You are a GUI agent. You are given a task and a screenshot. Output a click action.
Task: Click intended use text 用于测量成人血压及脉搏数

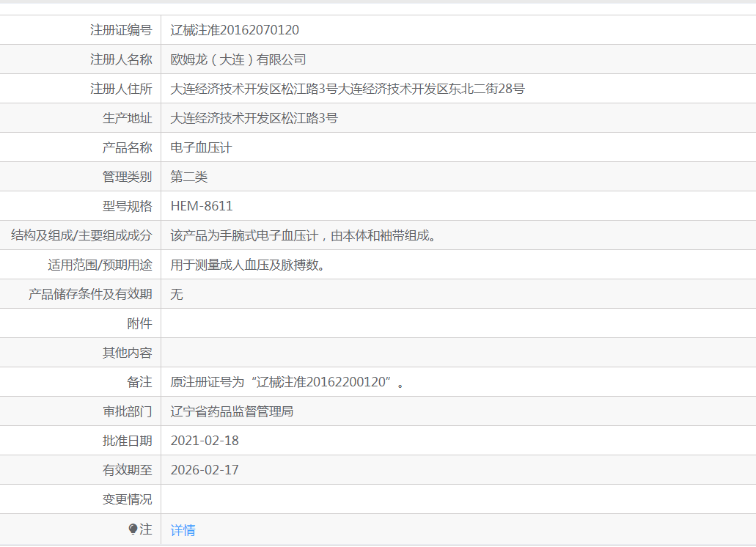(247, 265)
